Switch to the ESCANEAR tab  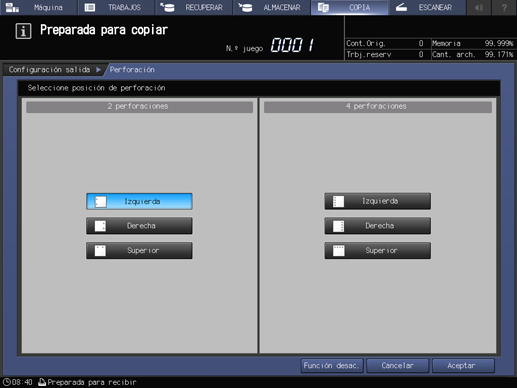(x=427, y=7)
